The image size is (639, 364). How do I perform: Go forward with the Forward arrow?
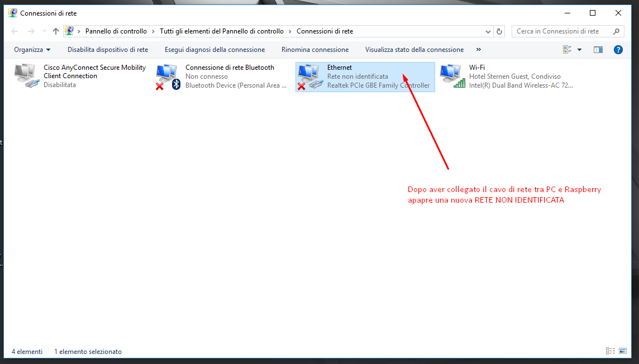31,31
